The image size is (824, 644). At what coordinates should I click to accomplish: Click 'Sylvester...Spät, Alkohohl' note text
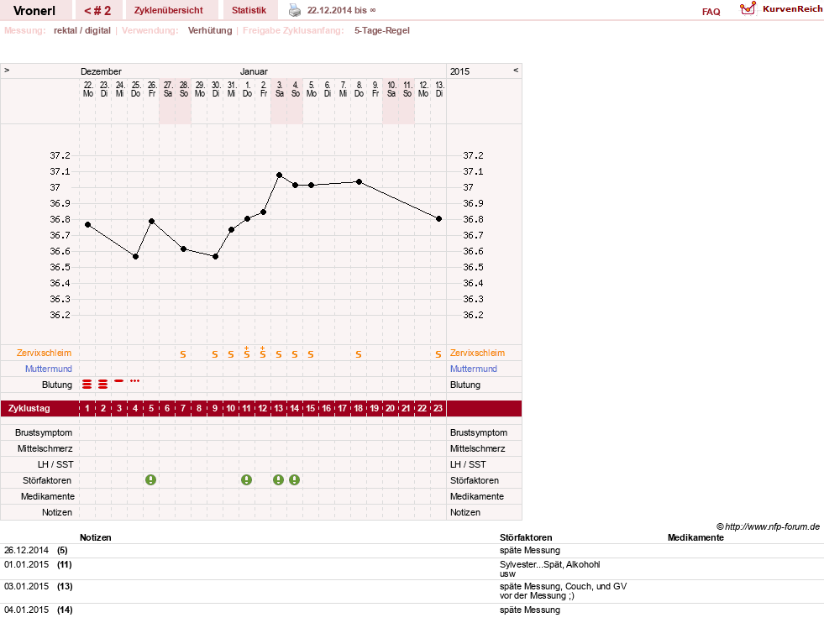click(549, 564)
